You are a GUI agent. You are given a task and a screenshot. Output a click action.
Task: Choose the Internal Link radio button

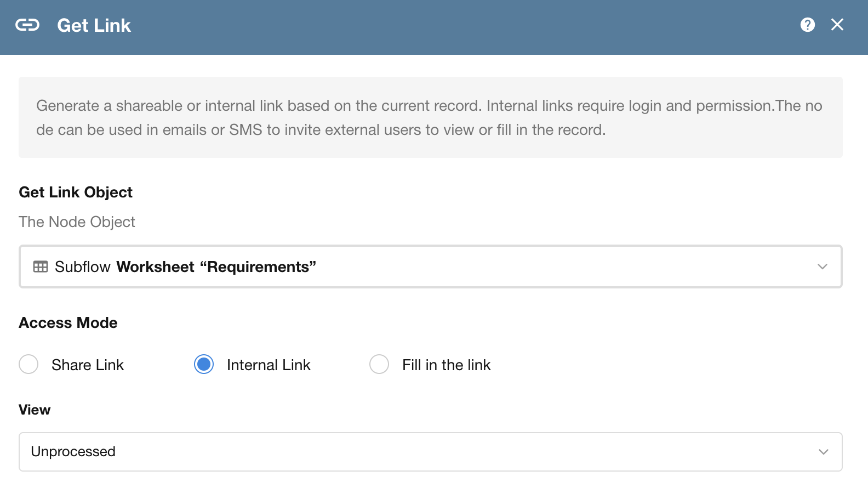pyautogui.click(x=204, y=364)
